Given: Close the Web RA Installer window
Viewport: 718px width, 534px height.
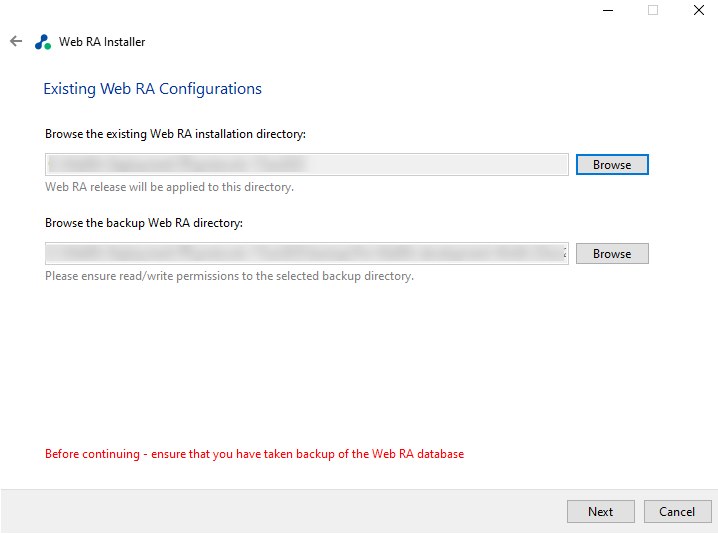Looking at the screenshot, I should pyautogui.click(x=698, y=10).
